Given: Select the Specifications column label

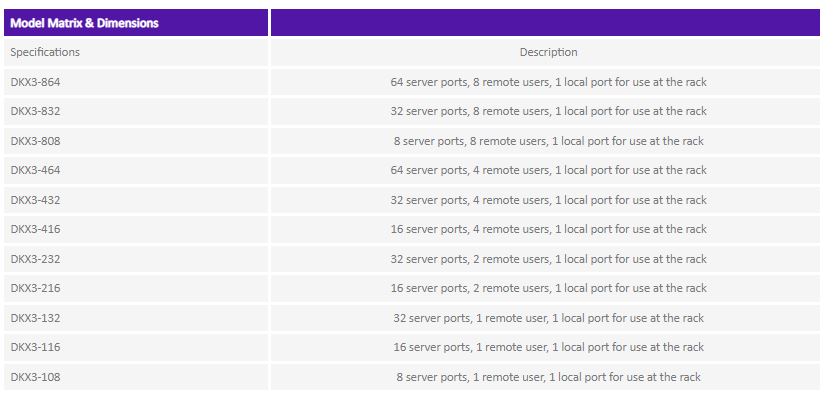Looking at the screenshot, I should 45,52.
